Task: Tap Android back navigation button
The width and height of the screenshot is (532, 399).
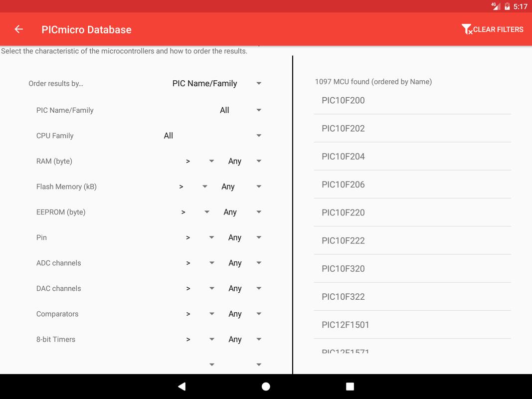Action: [x=182, y=386]
